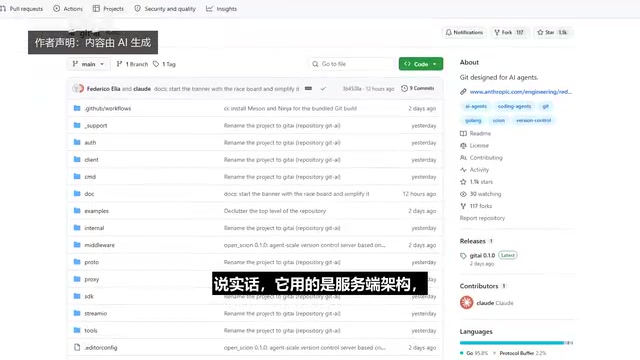Image resolution: width=640 pixels, height=360 pixels.
Task: View the 30 watching link
Action: (x=481, y=194)
